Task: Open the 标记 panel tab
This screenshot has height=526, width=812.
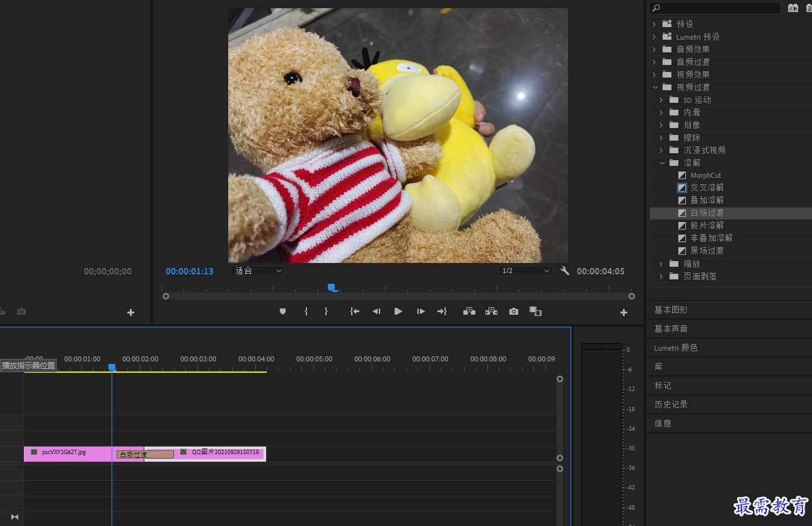Action: pos(663,385)
